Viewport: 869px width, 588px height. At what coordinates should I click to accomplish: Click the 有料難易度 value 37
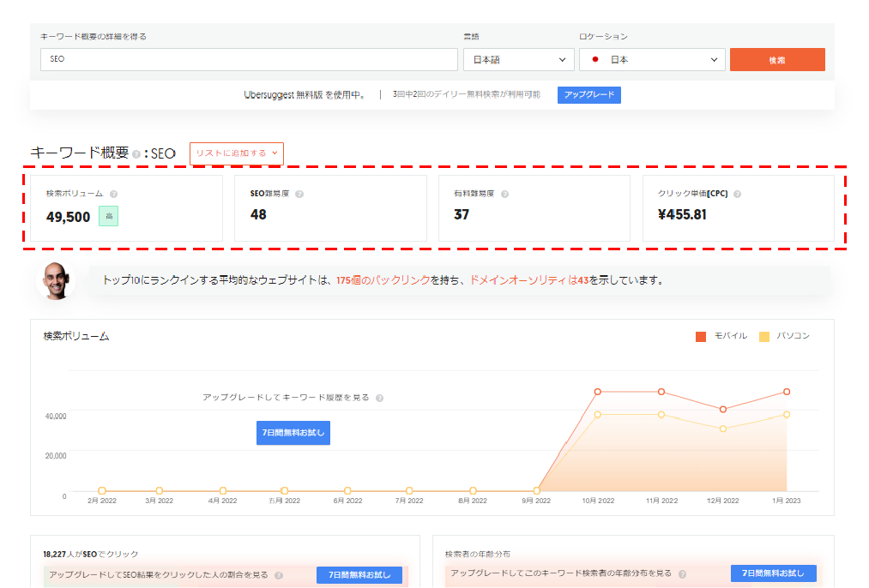pos(462,215)
